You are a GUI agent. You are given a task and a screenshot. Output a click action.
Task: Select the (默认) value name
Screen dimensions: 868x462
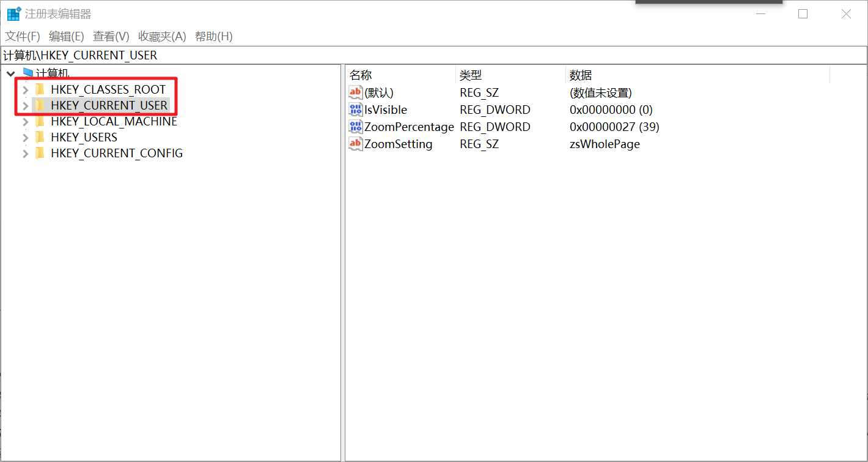click(379, 93)
